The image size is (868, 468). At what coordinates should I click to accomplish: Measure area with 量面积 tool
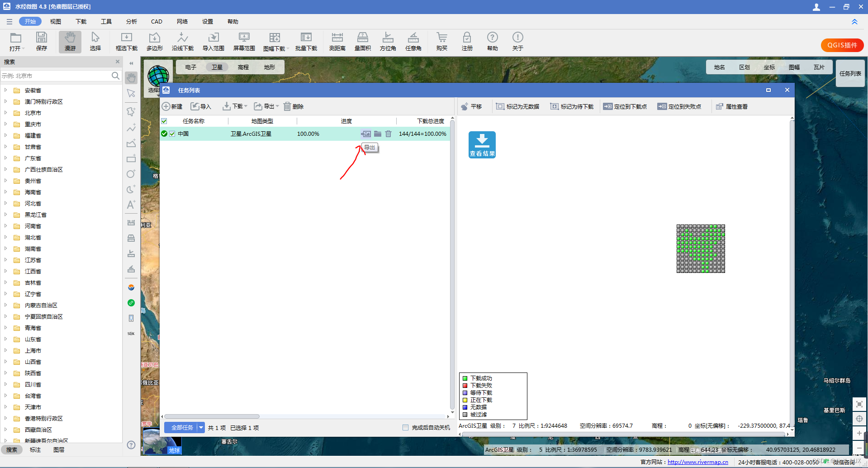pos(363,42)
